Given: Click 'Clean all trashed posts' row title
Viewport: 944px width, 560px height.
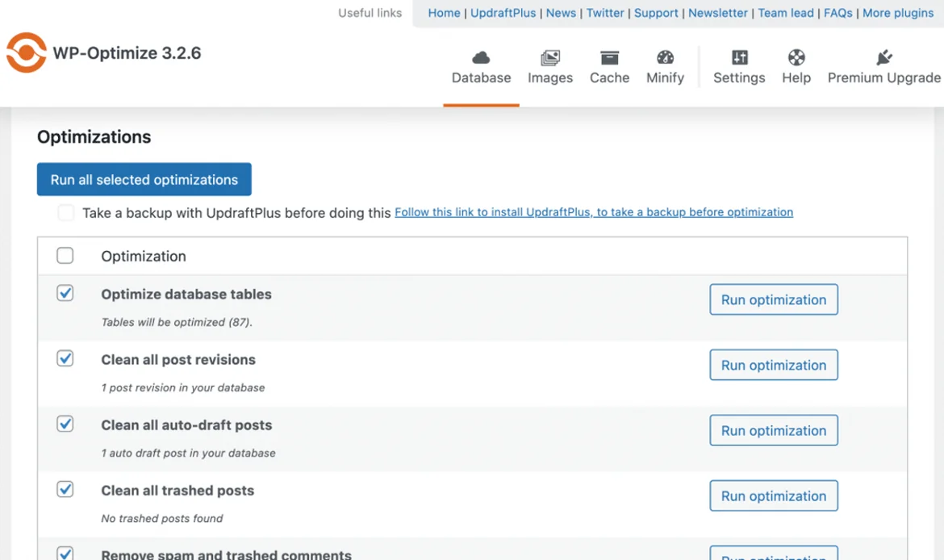Looking at the screenshot, I should coord(178,491).
